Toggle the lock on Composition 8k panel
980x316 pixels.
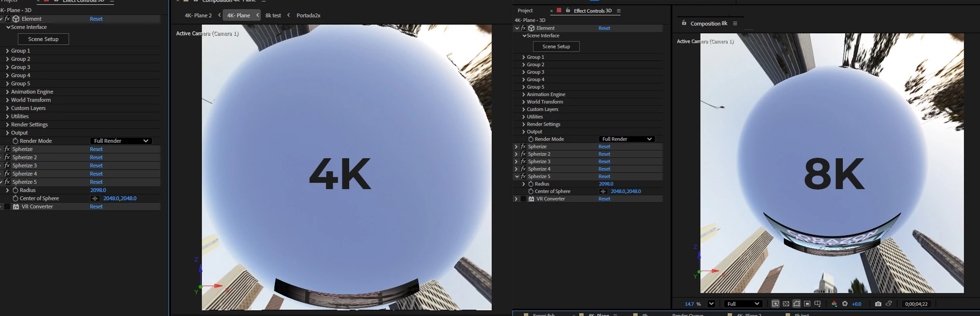[684, 23]
